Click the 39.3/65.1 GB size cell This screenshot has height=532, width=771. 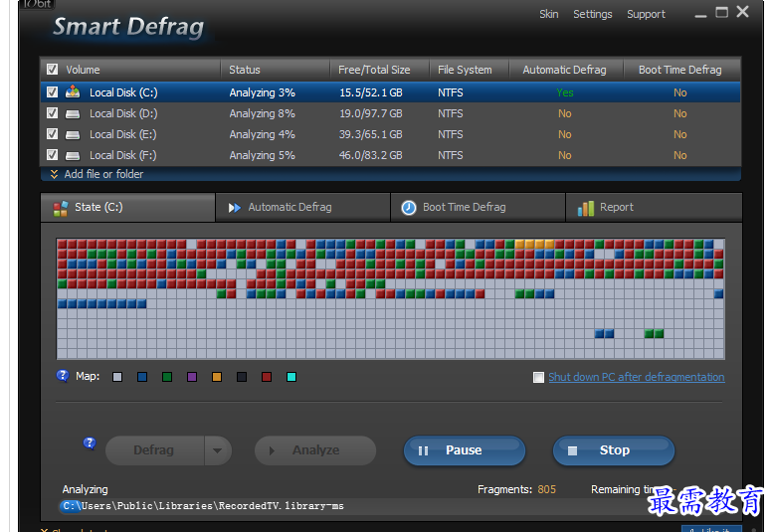click(371, 134)
